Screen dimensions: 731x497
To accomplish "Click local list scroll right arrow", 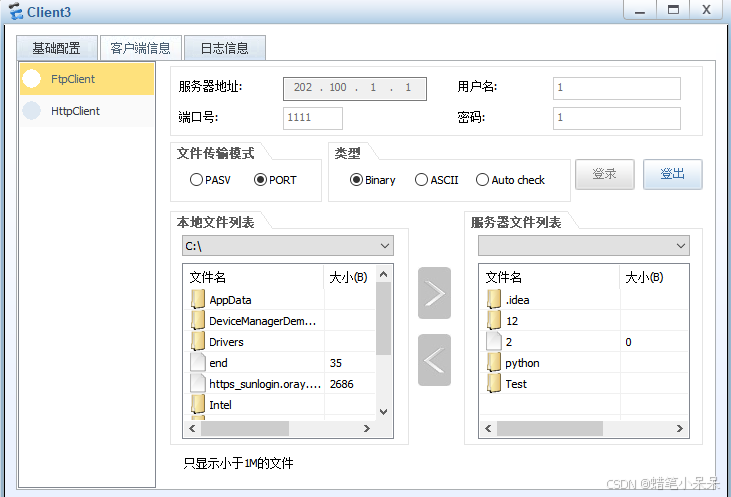I will click(x=367, y=428).
